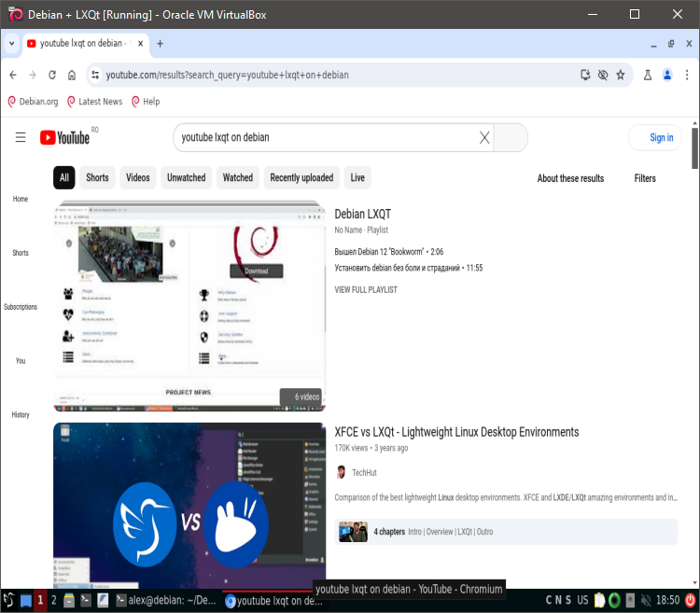
Task: Open the YouTube hamburger guide menu
Action: point(21,137)
